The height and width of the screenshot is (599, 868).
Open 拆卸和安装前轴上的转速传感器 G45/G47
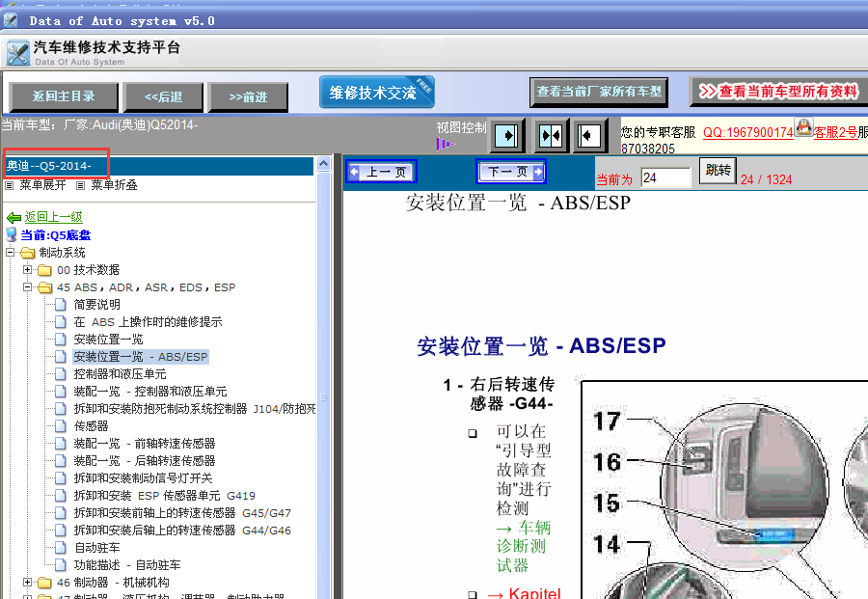pos(182,512)
